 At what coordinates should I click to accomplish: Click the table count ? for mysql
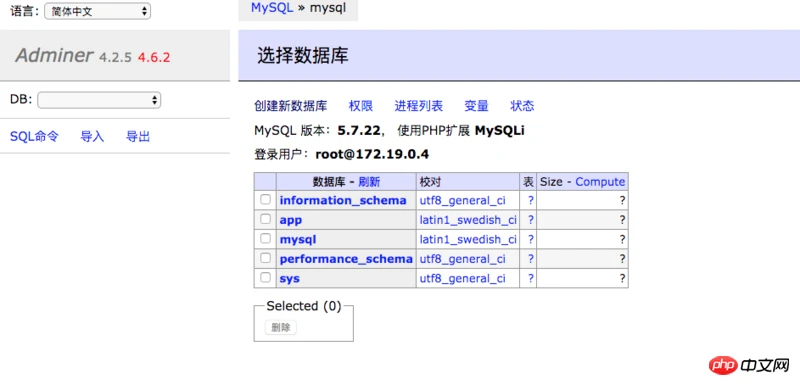point(531,239)
